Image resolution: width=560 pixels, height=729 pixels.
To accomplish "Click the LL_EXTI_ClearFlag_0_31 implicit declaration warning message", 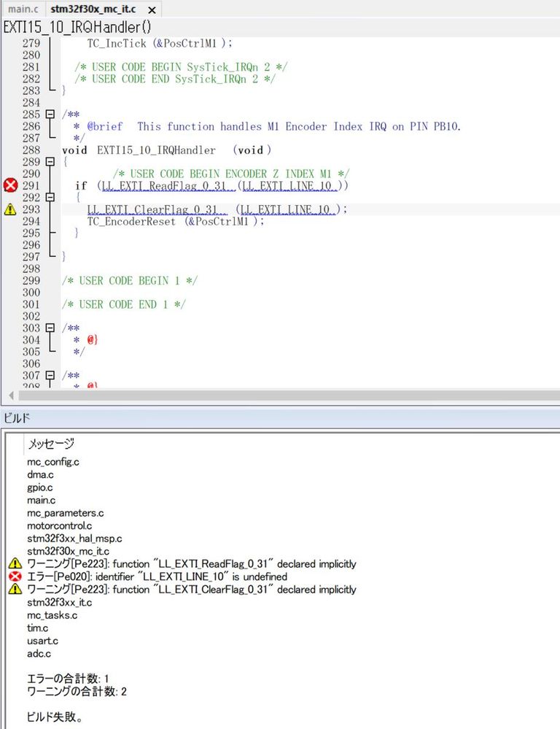I will (x=192, y=590).
